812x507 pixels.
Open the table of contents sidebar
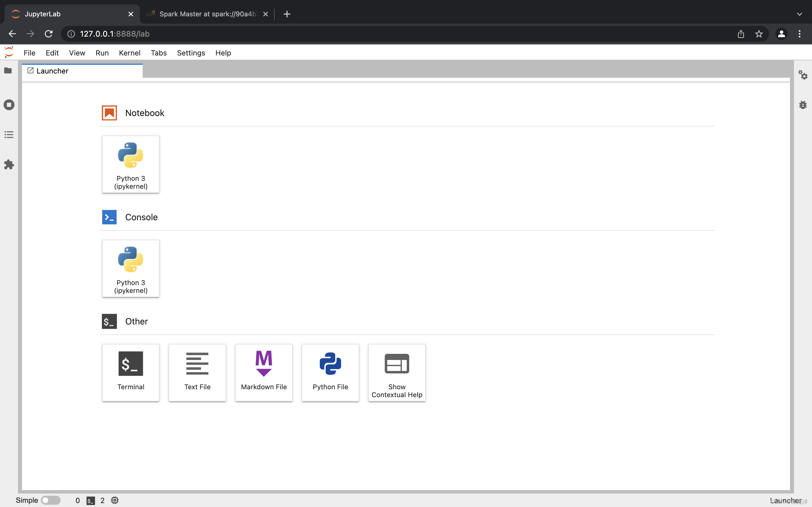(8, 134)
